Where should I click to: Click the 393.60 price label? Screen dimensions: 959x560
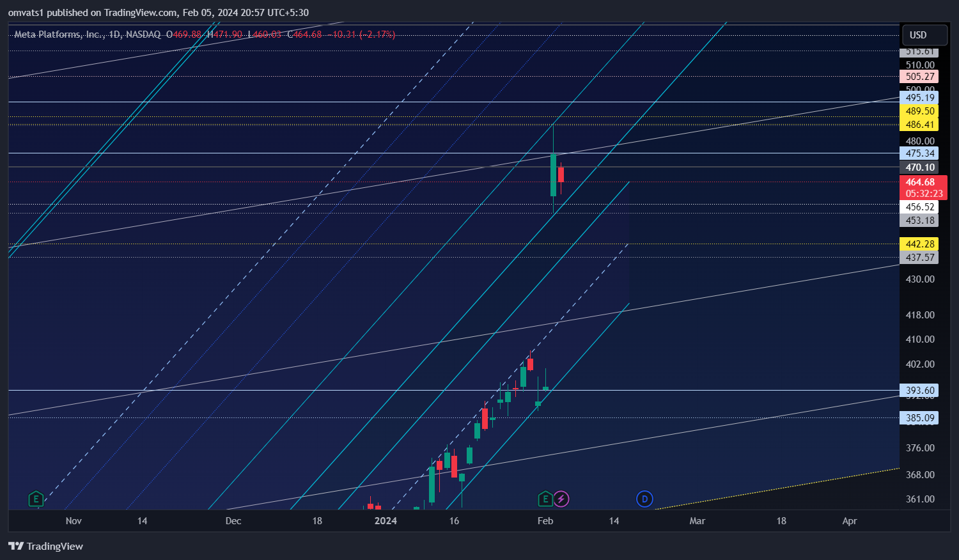coord(920,391)
